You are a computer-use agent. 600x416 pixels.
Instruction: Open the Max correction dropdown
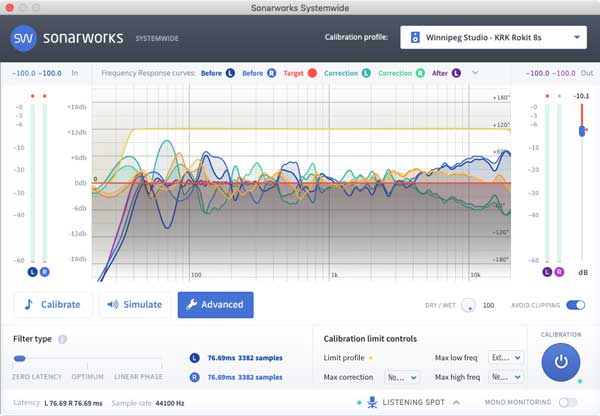point(401,377)
